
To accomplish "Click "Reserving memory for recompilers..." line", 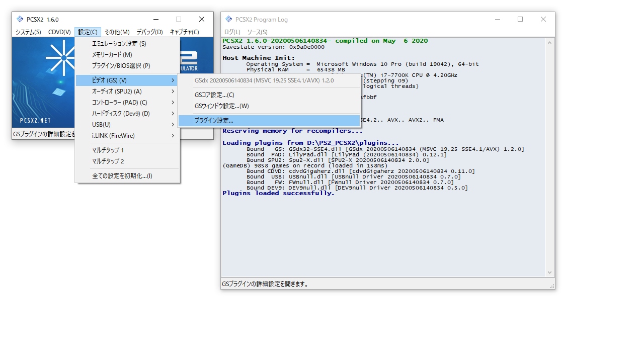I will pyautogui.click(x=292, y=131).
